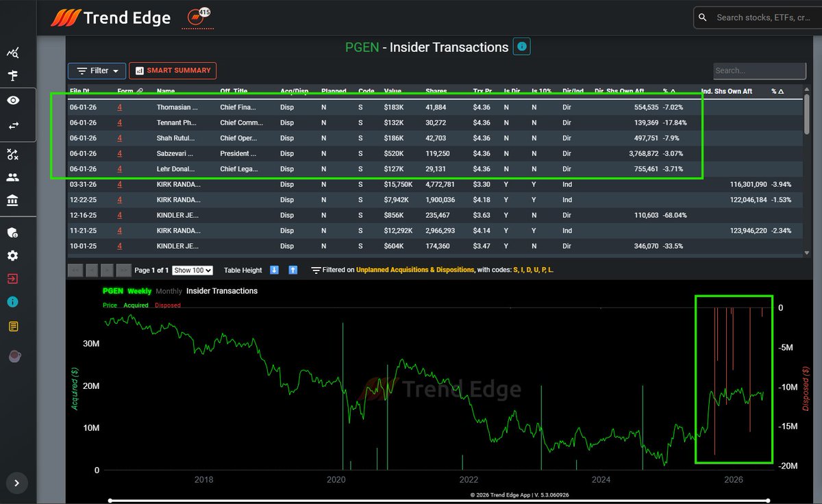Focus the table Search... input box

click(x=760, y=71)
